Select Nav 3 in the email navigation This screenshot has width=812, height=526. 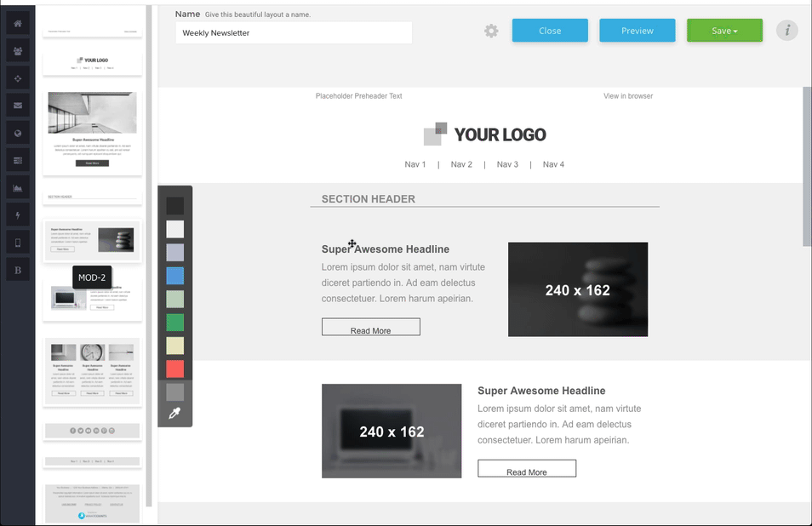point(507,164)
